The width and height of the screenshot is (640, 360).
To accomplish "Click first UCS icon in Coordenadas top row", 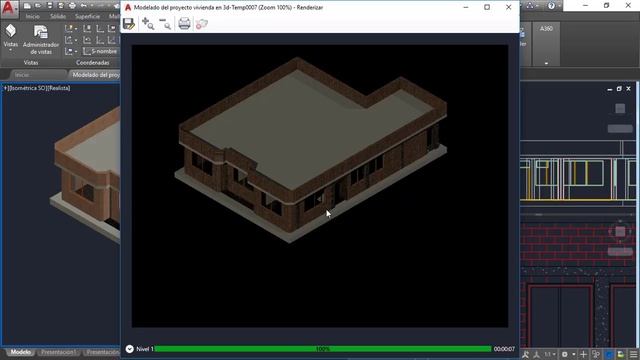I will click(x=70, y=29).
